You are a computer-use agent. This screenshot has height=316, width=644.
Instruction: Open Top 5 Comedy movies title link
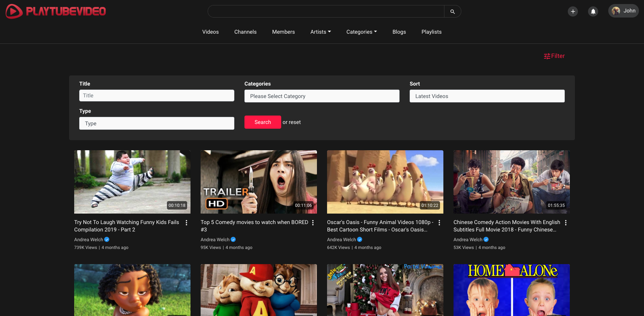pyautogui.click(x=255, y=226)
